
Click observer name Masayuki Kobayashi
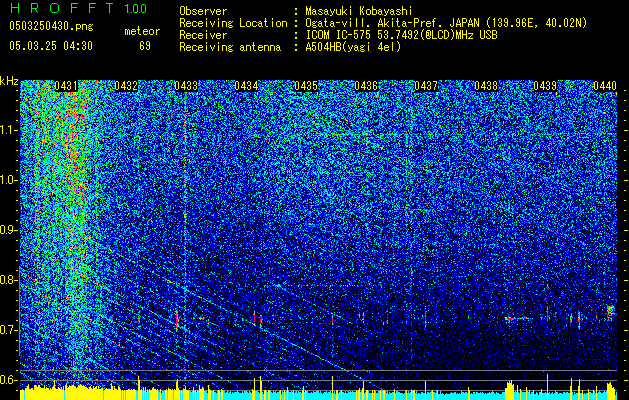tap(359, 11)
